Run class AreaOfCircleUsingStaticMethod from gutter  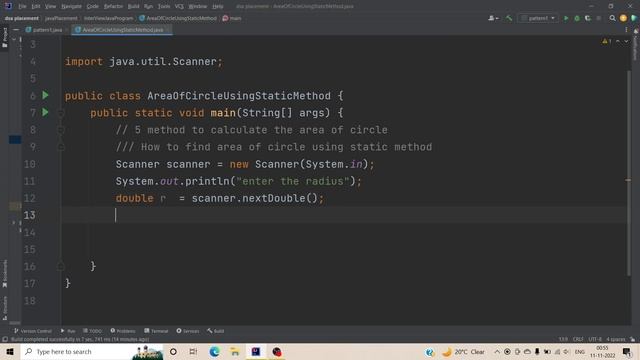pyautogui.click(x=45, y=95)
